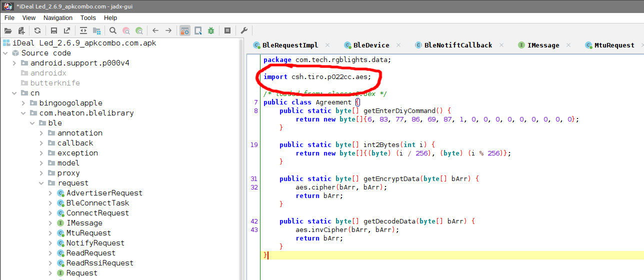Viewport: 644px width, 280px height.
Task: Open the IMessage interface in tree
Action: point(84,223)
